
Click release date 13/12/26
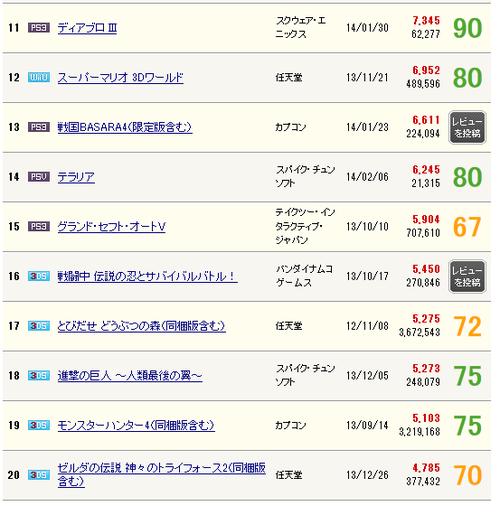(367, 475)
